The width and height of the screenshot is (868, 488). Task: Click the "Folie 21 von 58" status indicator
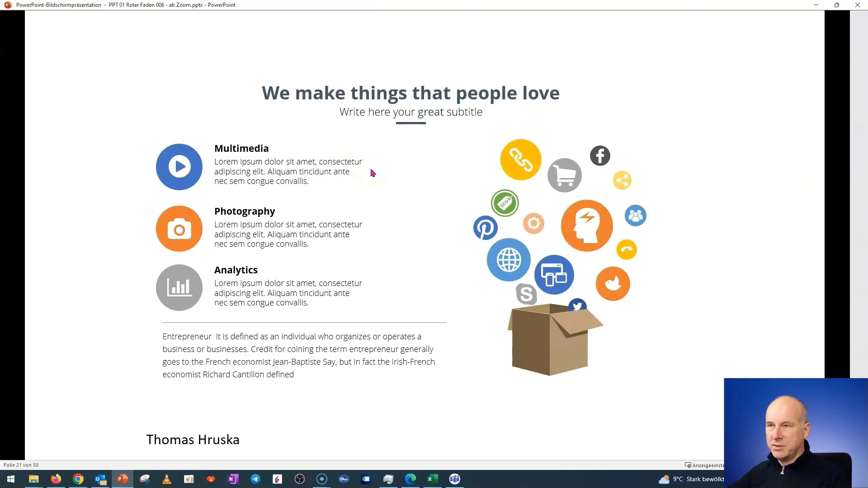pos(21,465)
